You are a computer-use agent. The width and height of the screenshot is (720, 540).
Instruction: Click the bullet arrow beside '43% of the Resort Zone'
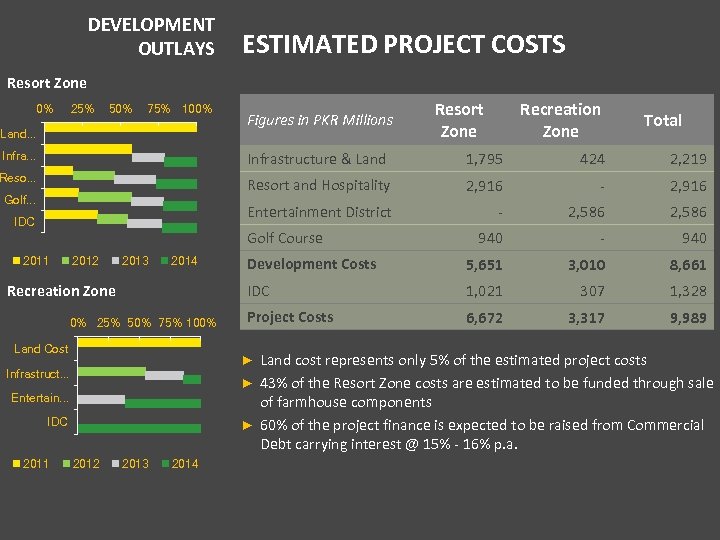(248, 383)
